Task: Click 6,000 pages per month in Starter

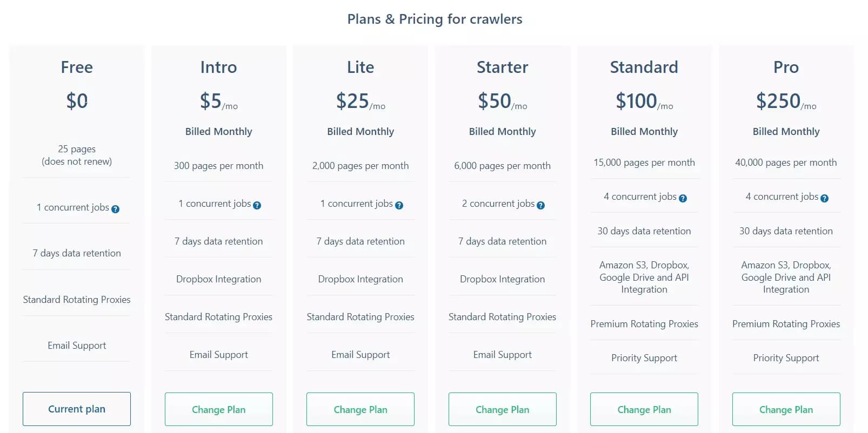Action: pyautogui.click(x=502, y=166)
